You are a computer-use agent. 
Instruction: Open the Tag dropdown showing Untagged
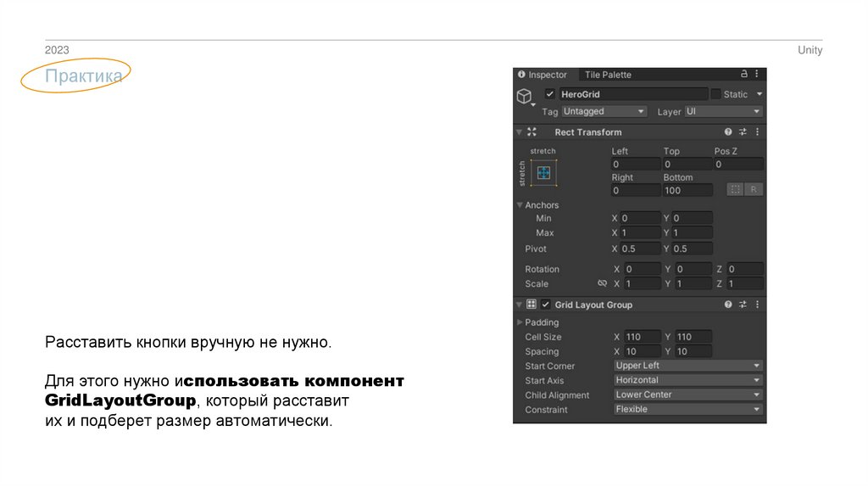click(604, 111)
